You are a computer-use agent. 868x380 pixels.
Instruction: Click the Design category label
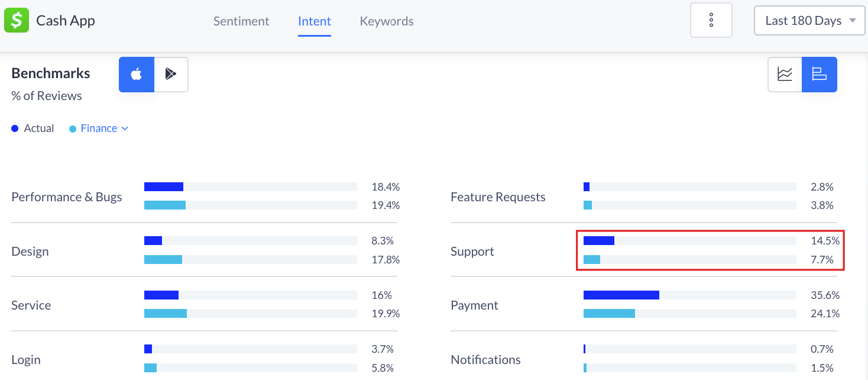point(30,252)
